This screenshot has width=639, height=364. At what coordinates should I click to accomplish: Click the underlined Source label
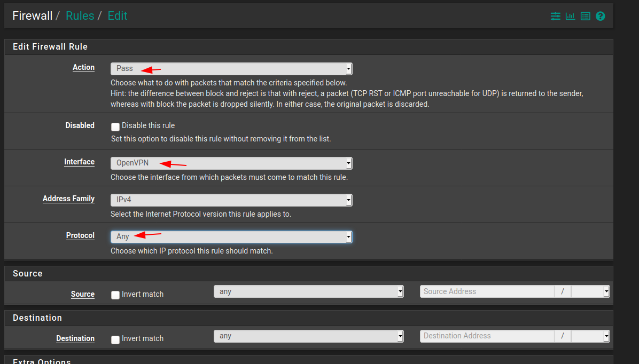(x=83, y=295)
